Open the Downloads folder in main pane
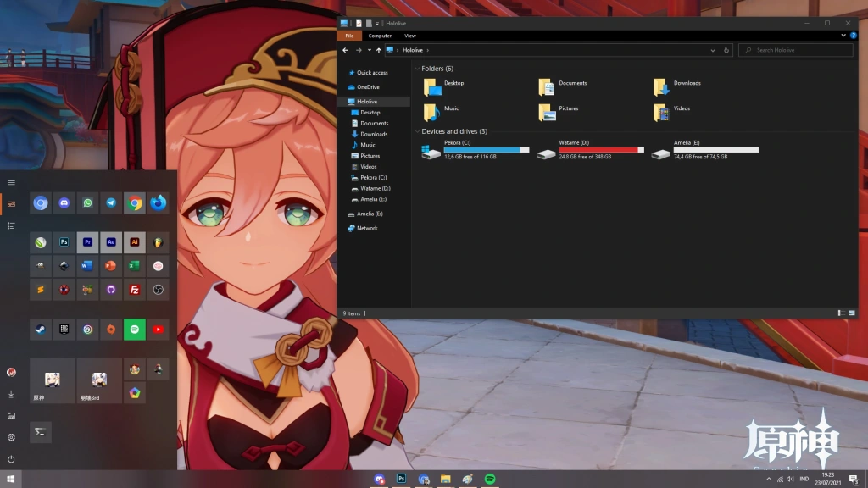868x488 pixels. coord(677,87)
